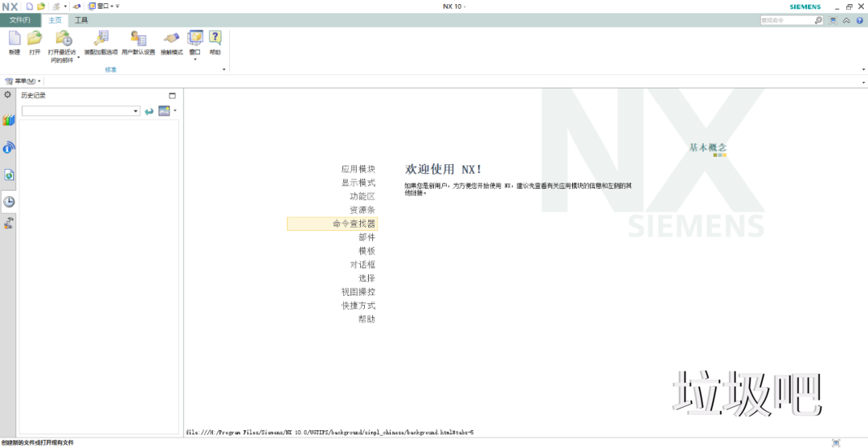Screen dimensions: 868x448
Task: Click the 新建 (New) file icon in ribbon
Action: coord(14,39)
